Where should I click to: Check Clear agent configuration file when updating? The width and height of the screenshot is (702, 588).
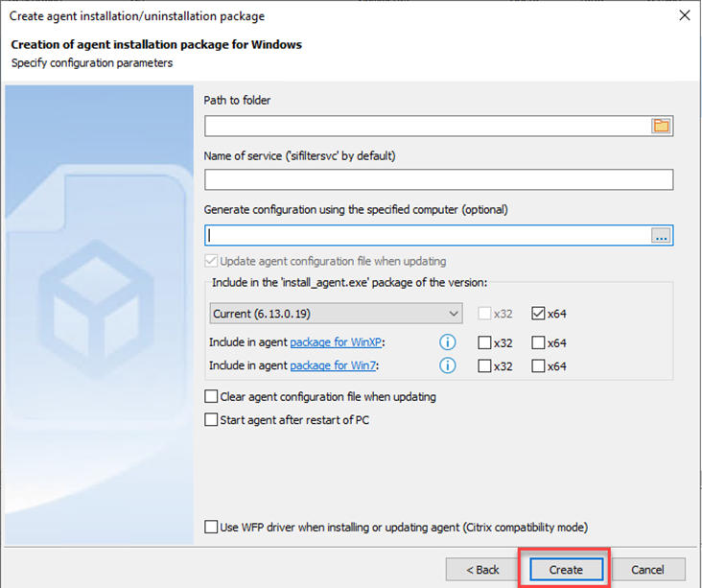point(212,397)
